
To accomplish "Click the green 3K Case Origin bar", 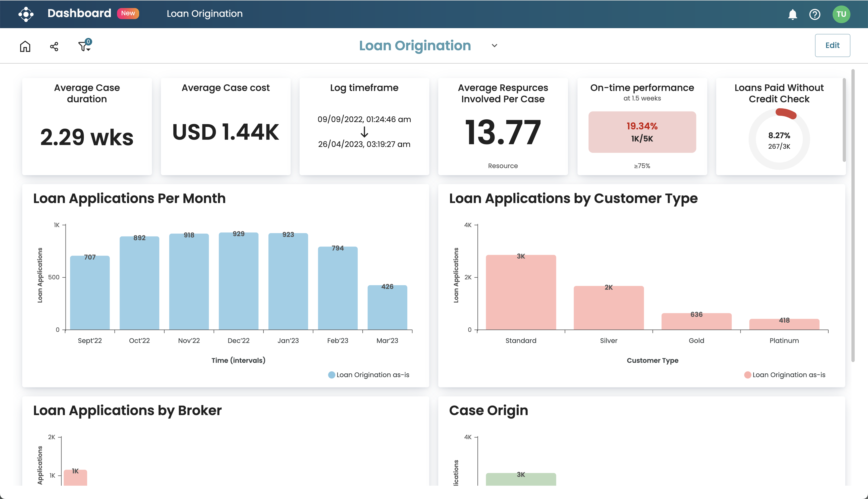I will [521, 479].
